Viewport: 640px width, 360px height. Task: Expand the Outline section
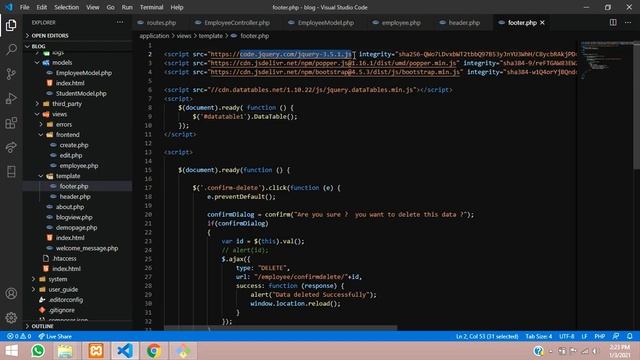coord(42,326)
